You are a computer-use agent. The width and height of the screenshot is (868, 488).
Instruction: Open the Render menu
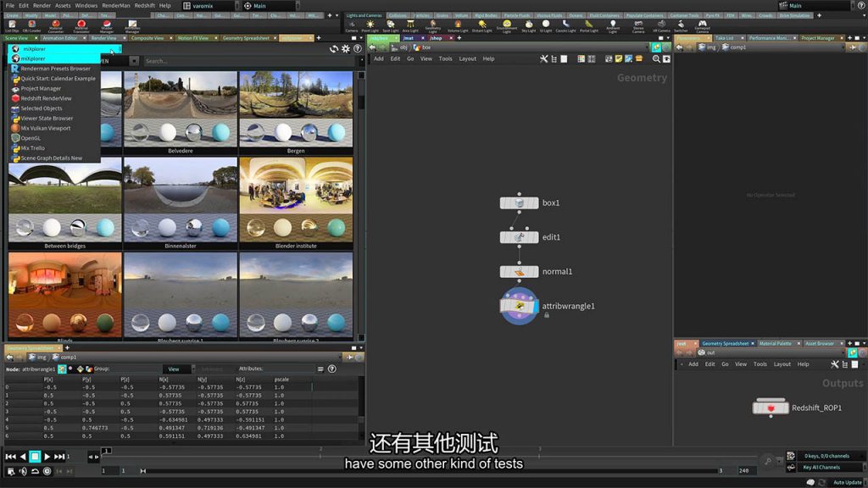pos(42,6)
